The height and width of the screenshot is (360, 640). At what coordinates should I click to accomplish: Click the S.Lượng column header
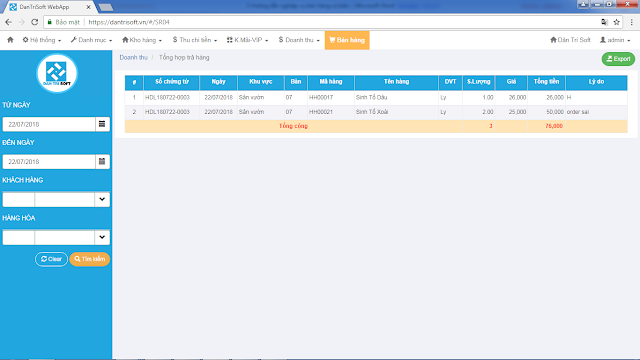coord(478,82)
